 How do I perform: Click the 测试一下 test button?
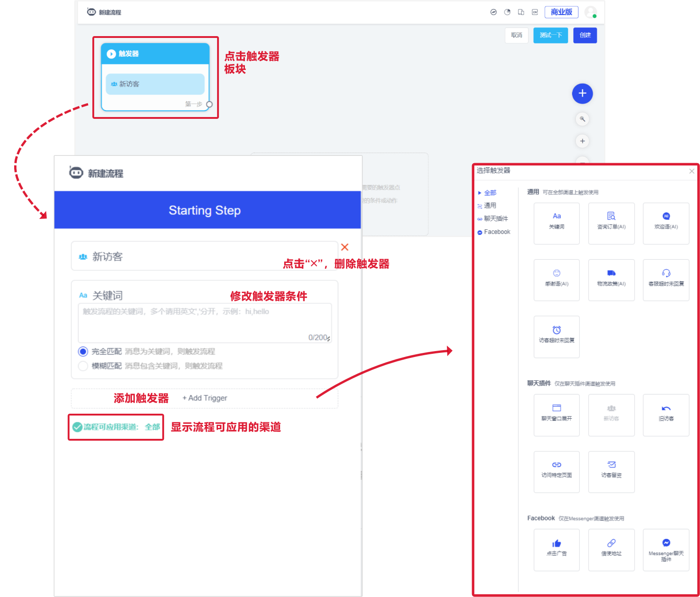coord(551,35)
